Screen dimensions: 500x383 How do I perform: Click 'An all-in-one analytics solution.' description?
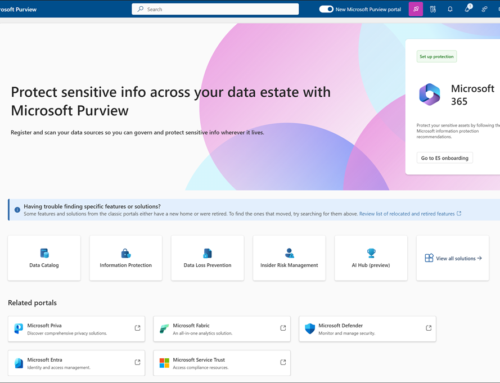[x=202, y=333]
